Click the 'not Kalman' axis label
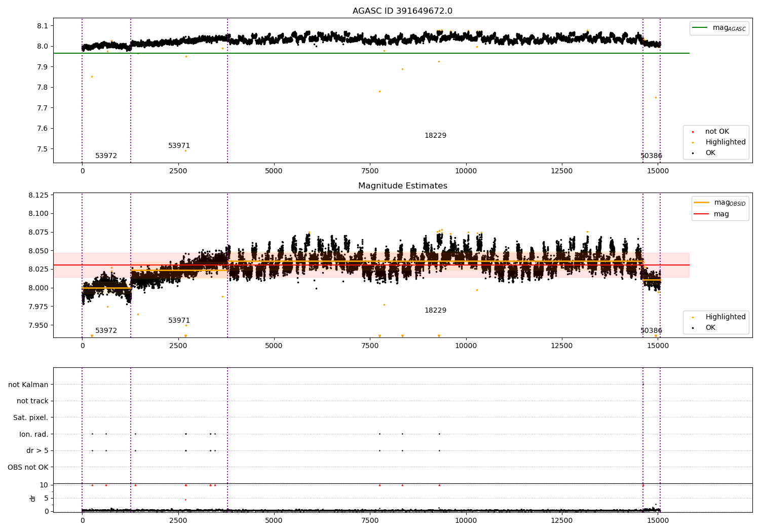 click(x=28, y=385)
